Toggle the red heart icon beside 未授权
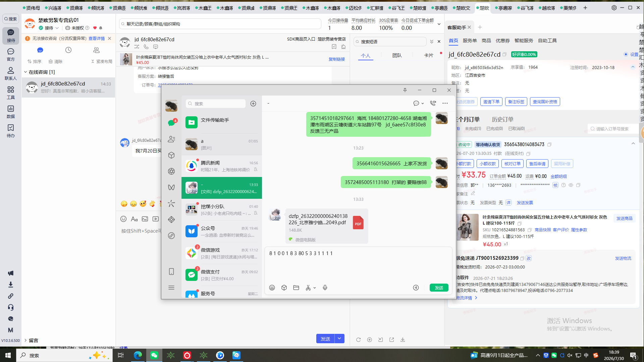644x362 pixels. (x=95, y=28)
